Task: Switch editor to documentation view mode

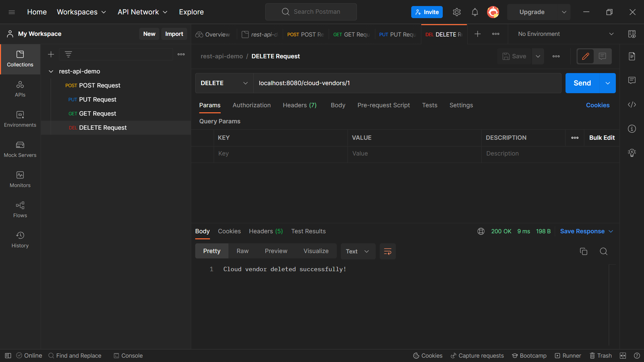Action: pyautogui.click(x=602, y=56)
